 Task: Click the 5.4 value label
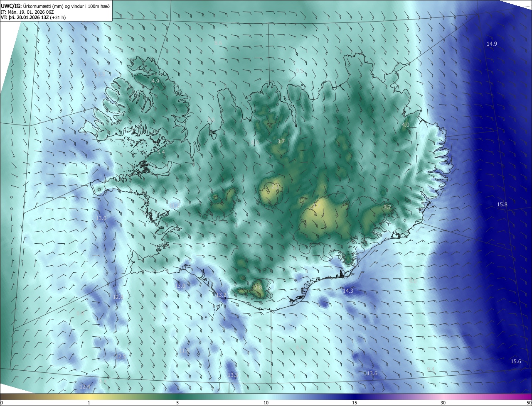click(161, 152)
